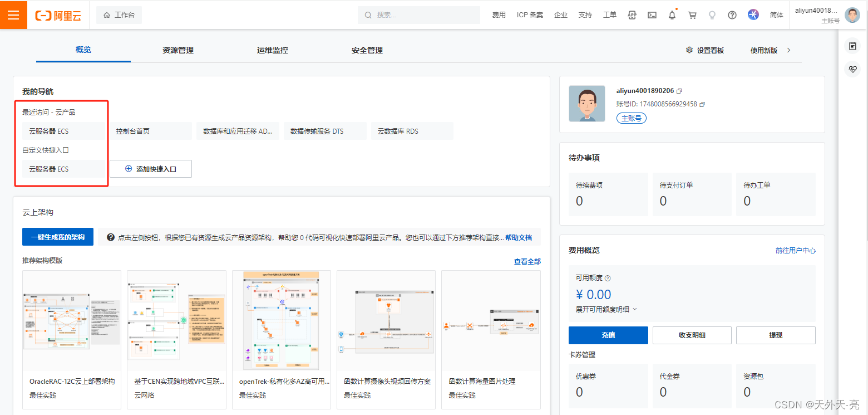Open 云数据库 RDS shortcut
Image resolution: width=868 pixels, height=415 pixels.
click(x=412, y=131)
